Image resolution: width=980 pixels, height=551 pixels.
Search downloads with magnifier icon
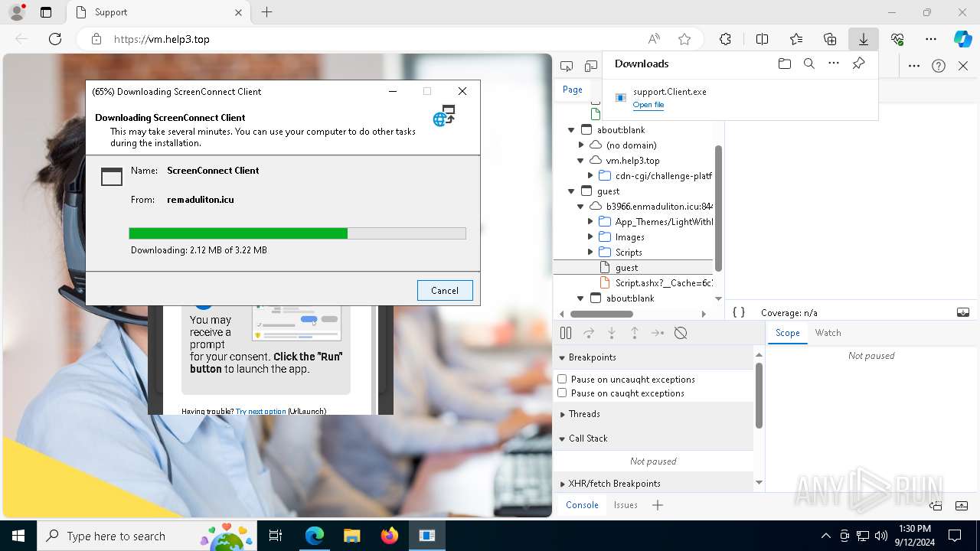[x=809, y=64]
